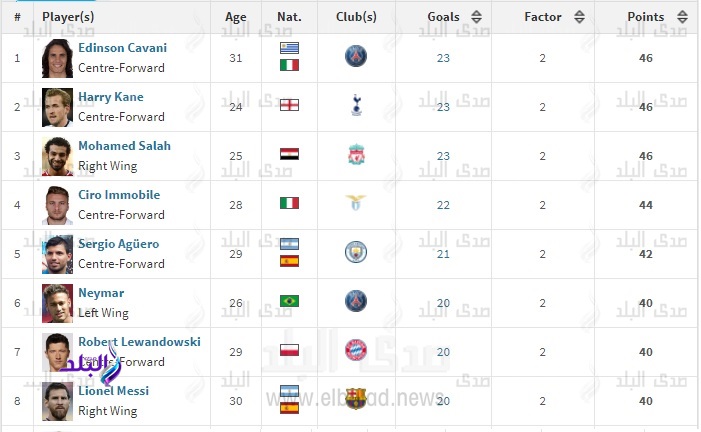Image resolution: width=701 pixels, height=432 pixels.
Task: Click the England flag for Harry Kane
Action: [x=289, y=106]
